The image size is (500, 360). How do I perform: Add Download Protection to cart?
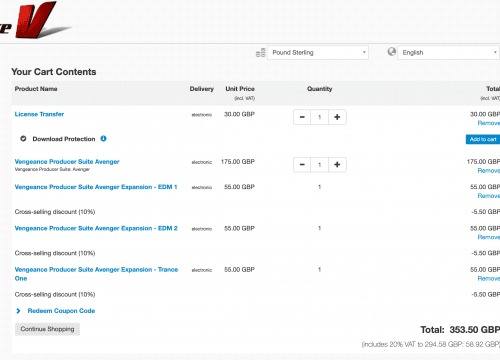(483, 139)
